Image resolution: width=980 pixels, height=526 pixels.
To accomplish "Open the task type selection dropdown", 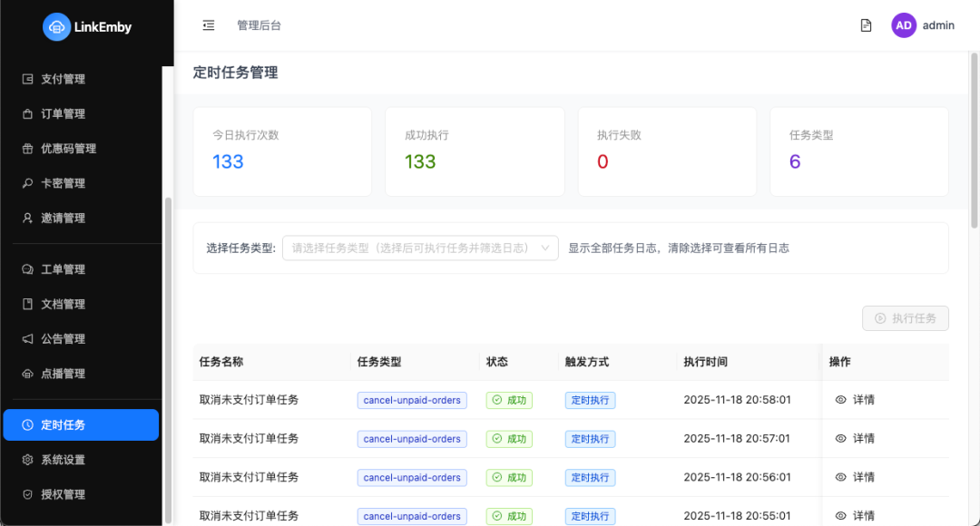I will coord(420,247).
